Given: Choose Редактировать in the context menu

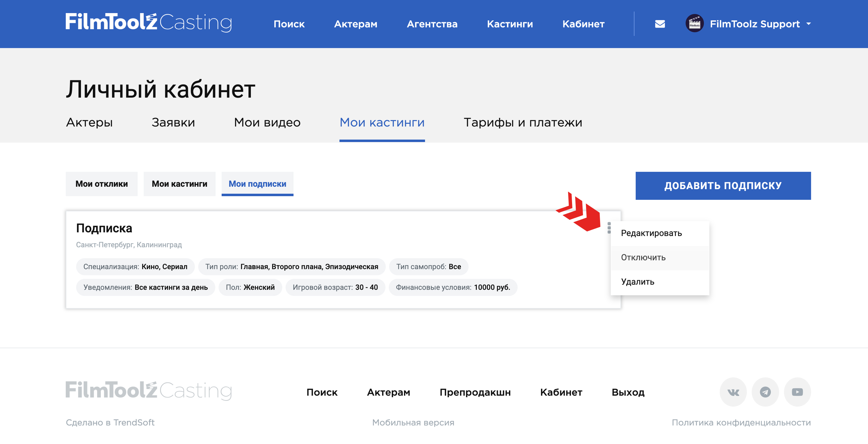Looking at the screenshot, I should click(651, 233).
